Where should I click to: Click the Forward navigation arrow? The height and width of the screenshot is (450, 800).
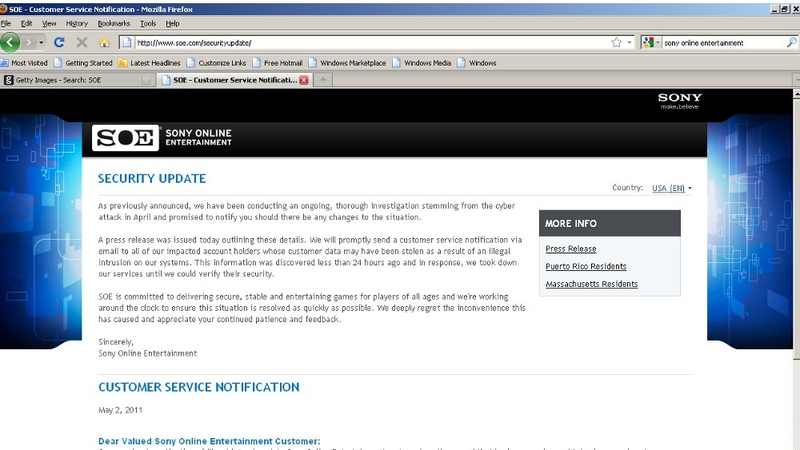pyautogui.click(x=29, y=43)
